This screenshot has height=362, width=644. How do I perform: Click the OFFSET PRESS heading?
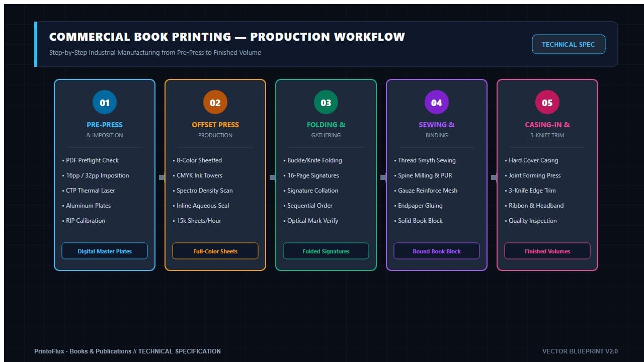[x=215, y=125]
